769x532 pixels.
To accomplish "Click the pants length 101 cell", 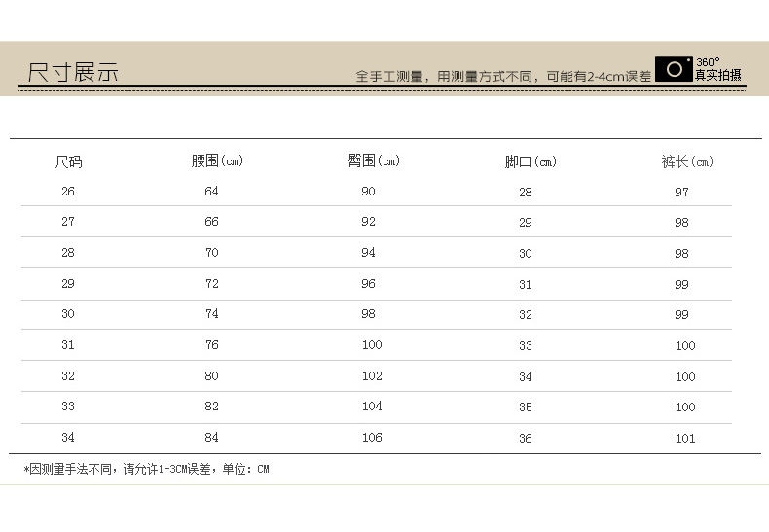I will click(685, 438).
